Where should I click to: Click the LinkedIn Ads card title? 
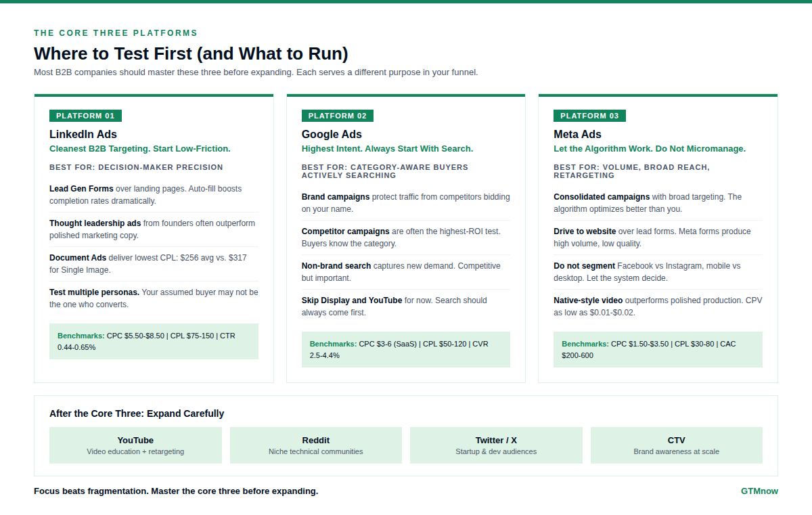83,135
